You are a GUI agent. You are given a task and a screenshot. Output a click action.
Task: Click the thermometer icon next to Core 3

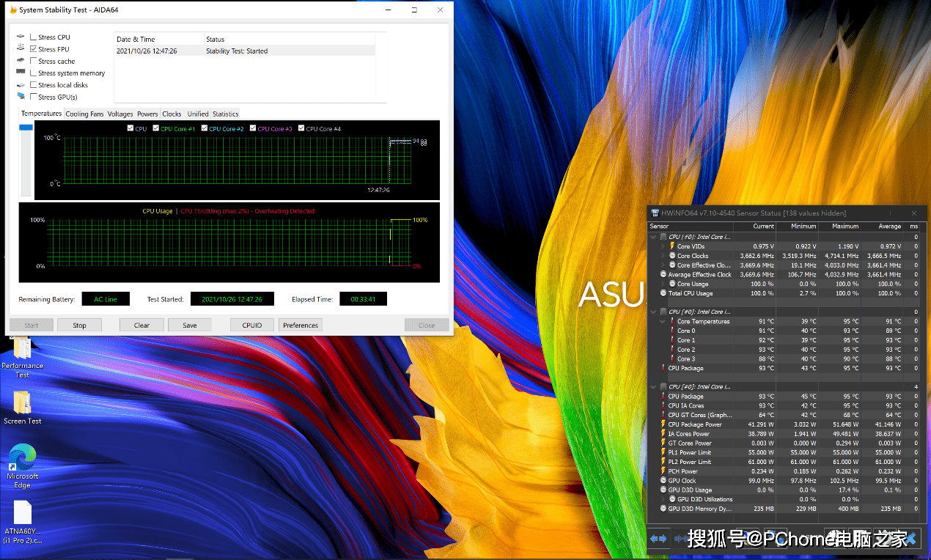point(671,358)
